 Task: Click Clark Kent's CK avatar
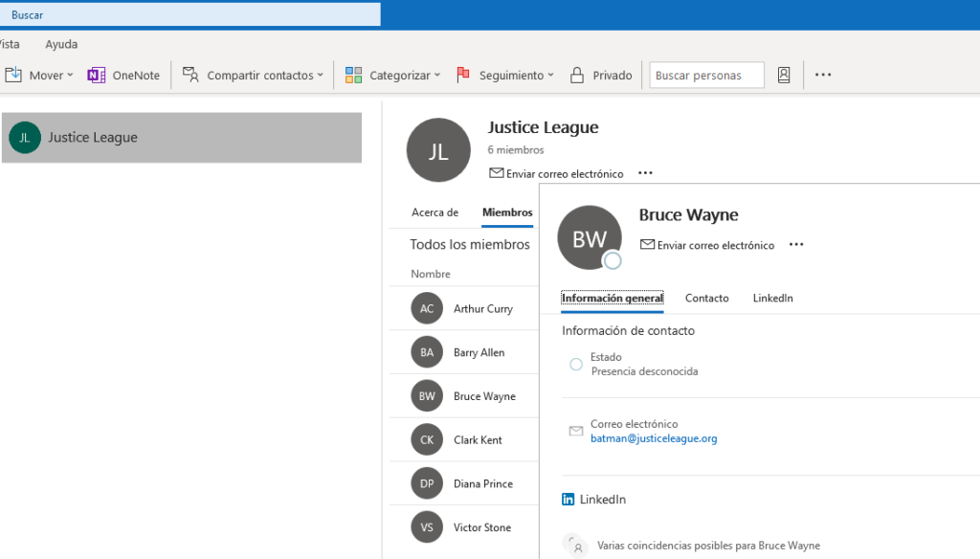(427, 439)
